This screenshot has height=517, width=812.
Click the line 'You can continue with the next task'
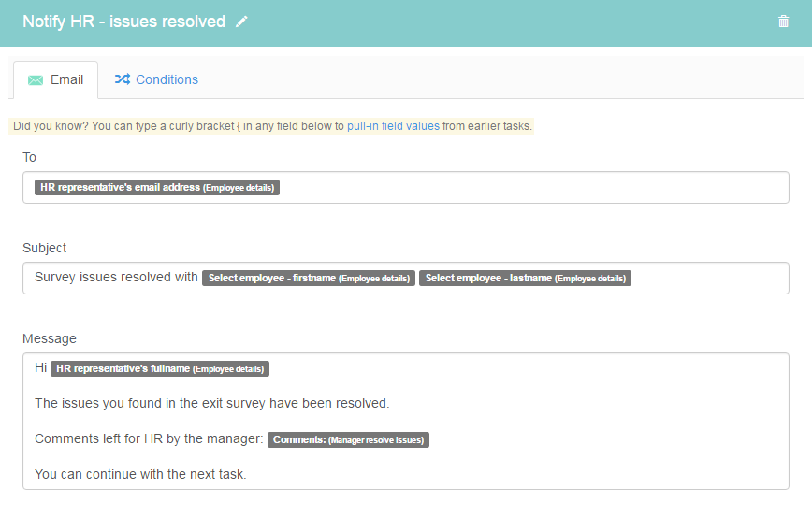tap(140, 474)
